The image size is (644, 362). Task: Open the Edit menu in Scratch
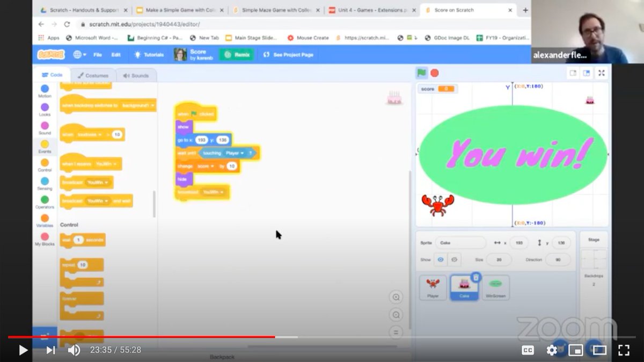coord(116,54)
